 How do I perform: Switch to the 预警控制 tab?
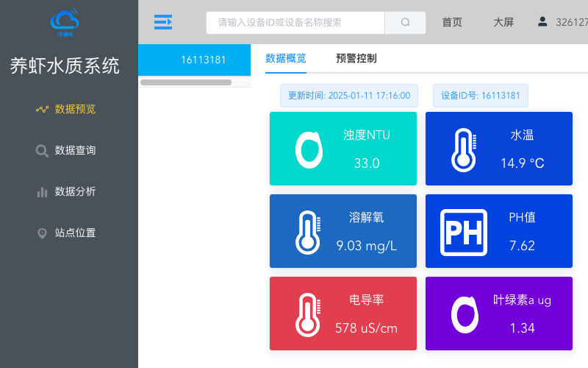pos(356,58)
